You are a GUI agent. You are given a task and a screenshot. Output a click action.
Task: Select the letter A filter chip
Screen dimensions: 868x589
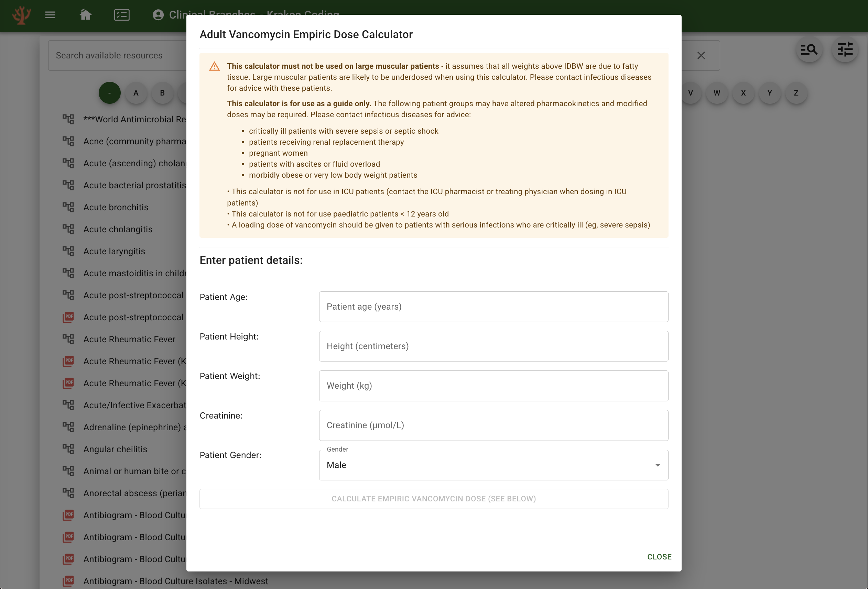tap(136, 93)
